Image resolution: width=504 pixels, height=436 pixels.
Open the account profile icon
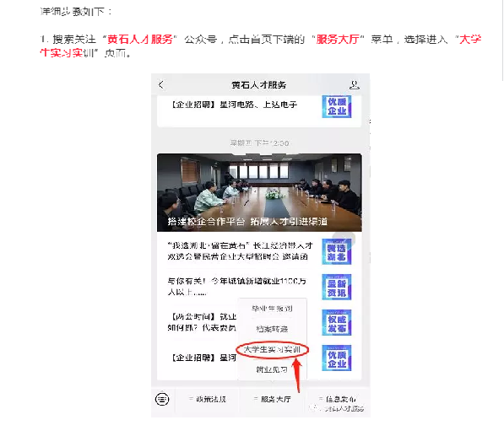click(354, 85)
